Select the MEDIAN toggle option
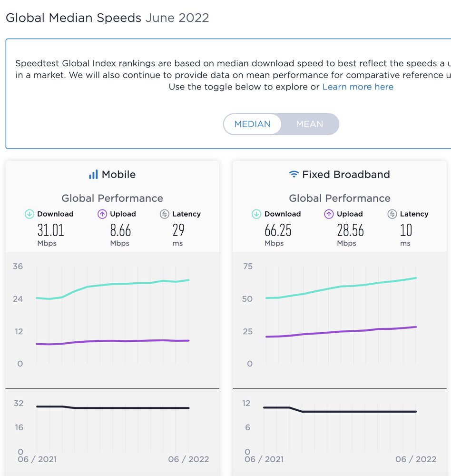 253,124
